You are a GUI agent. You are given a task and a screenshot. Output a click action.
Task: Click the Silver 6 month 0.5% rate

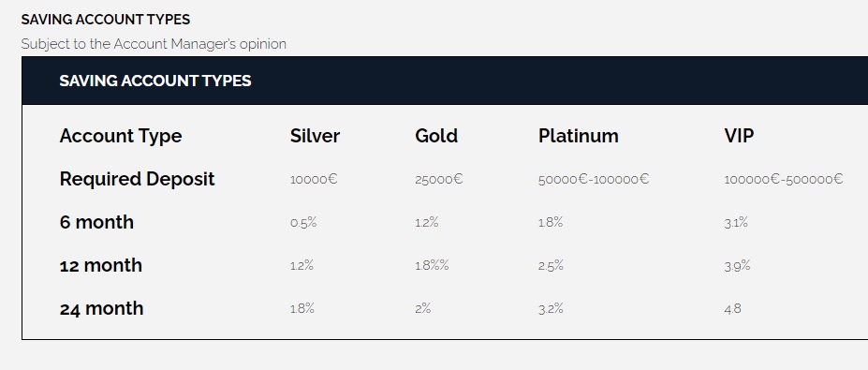click(303, 223)
